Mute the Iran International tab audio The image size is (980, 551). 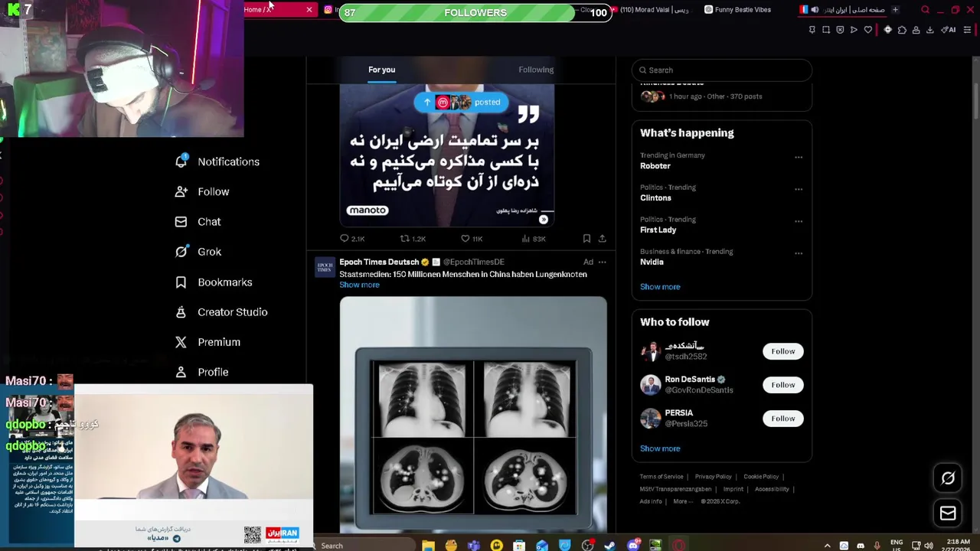[x=815, y=10]
